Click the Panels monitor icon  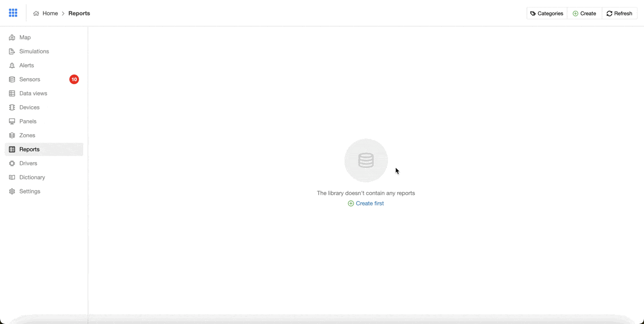(12, 121)
